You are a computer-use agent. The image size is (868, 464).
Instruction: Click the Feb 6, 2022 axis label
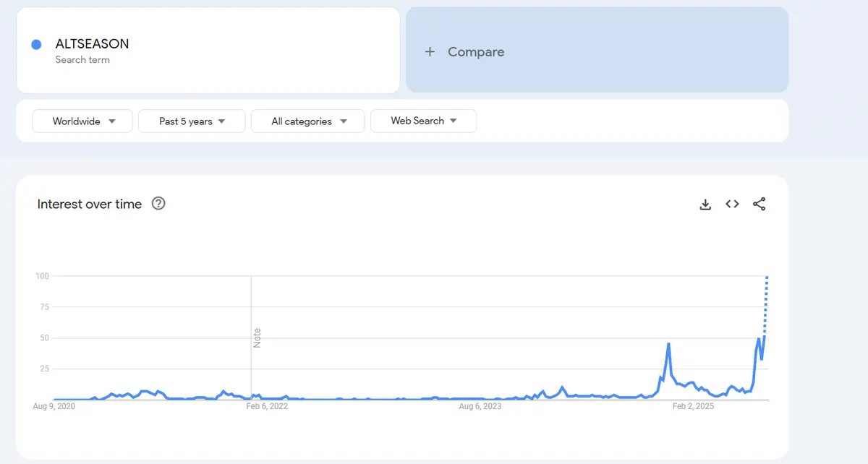tap(267, 406)
